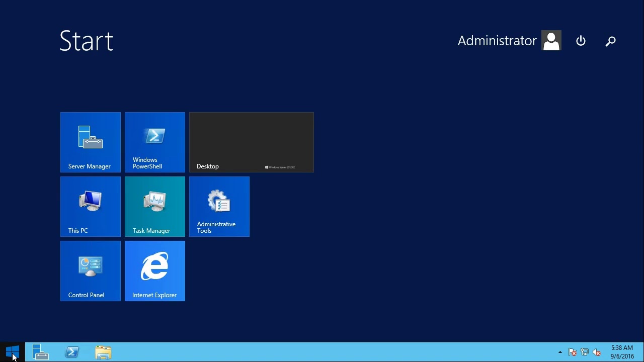Click the Windows Start button on taskbar

tap(13, 352)
